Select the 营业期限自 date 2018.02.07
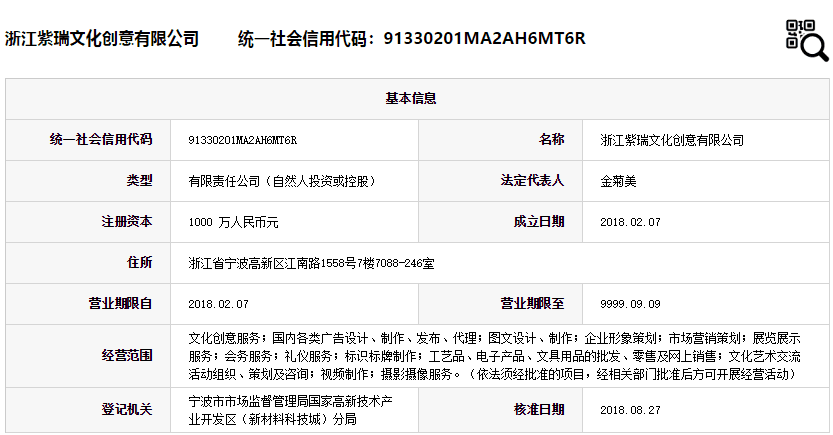Image resolution: width=833 pixels, height=435 pixels. [x=218, y=304]
